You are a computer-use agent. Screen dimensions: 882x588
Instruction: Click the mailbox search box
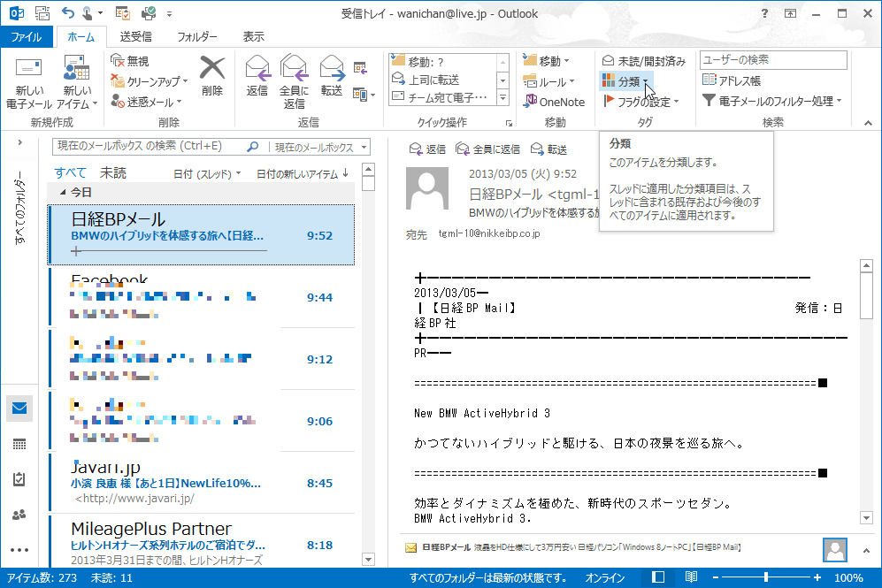pyautogui.click(x=148, y=147)
